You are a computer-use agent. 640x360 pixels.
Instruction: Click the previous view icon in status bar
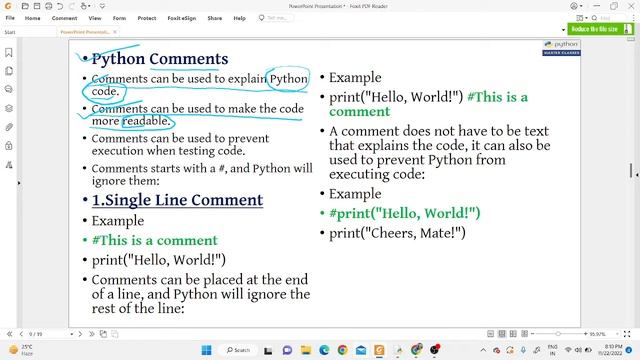(x=103, y=334)
